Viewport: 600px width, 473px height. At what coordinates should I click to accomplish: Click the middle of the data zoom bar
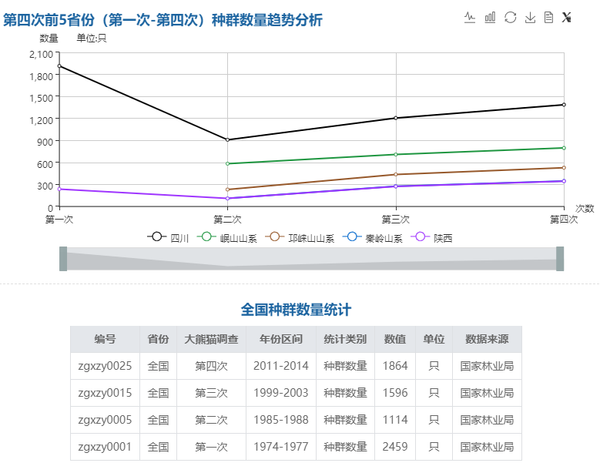[311, 260]
